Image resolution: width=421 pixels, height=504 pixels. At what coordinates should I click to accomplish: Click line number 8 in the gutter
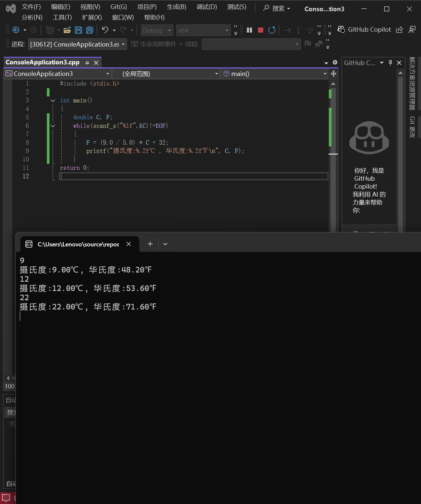(27, 143)
